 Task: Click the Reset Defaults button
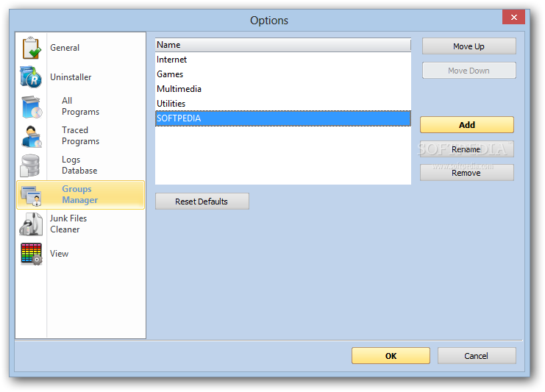202,202
